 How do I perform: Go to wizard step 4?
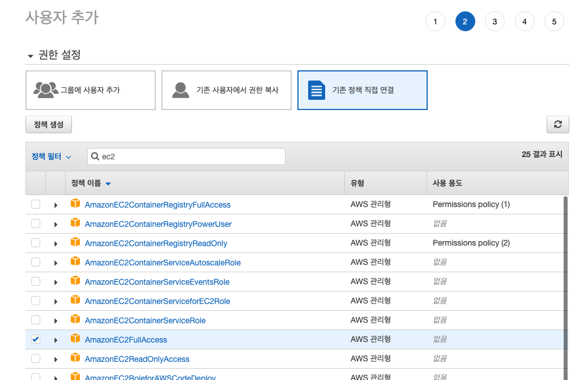525,22
